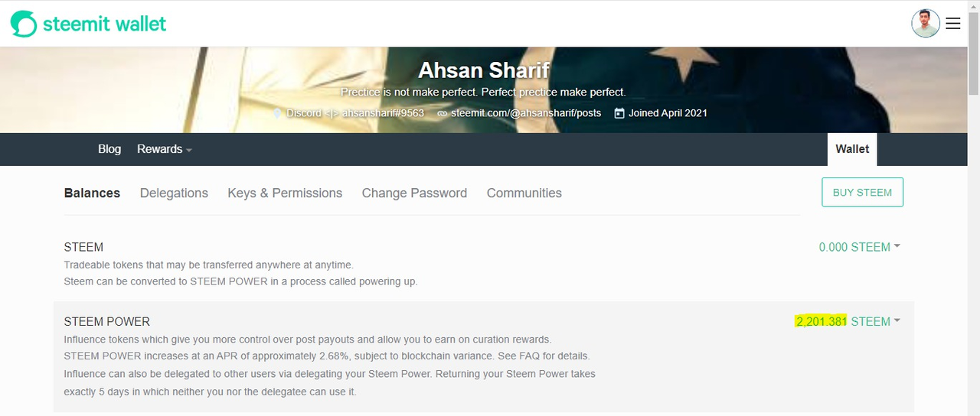The height and width of the screenshot is (416, 980).
Task: Click the Steemit logo icon
Action: 24,24
